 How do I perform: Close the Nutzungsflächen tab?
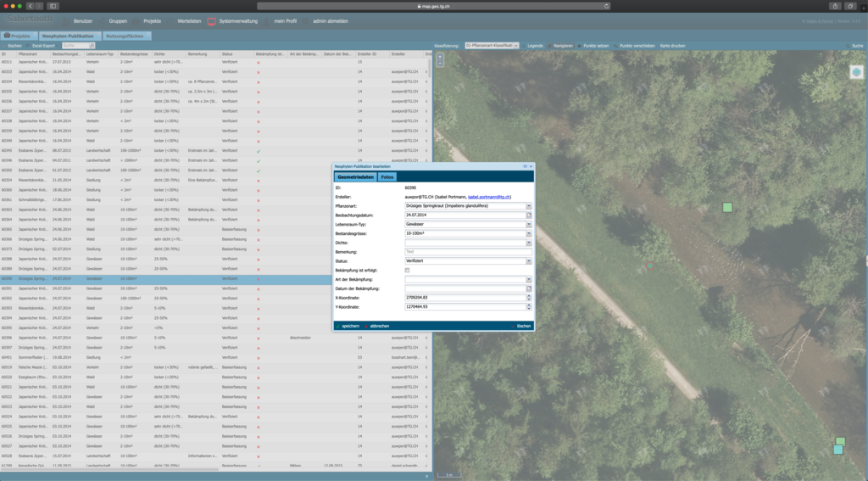point(147,34)
